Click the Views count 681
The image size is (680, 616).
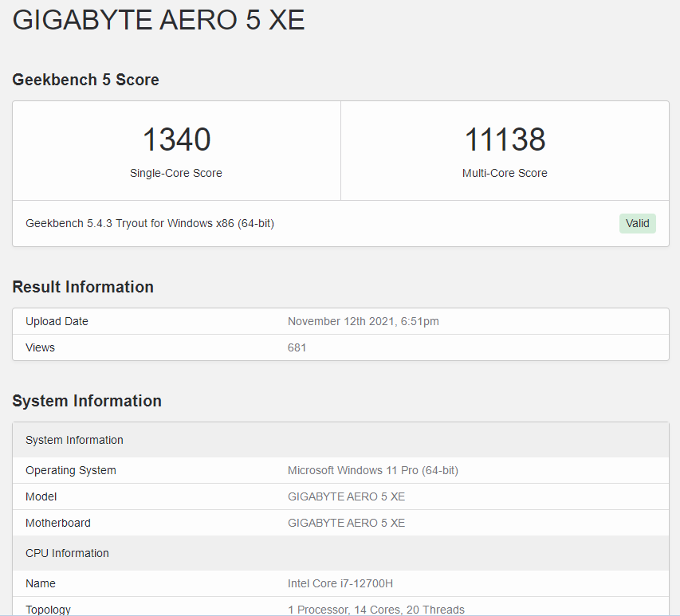[x=297, y=347]
